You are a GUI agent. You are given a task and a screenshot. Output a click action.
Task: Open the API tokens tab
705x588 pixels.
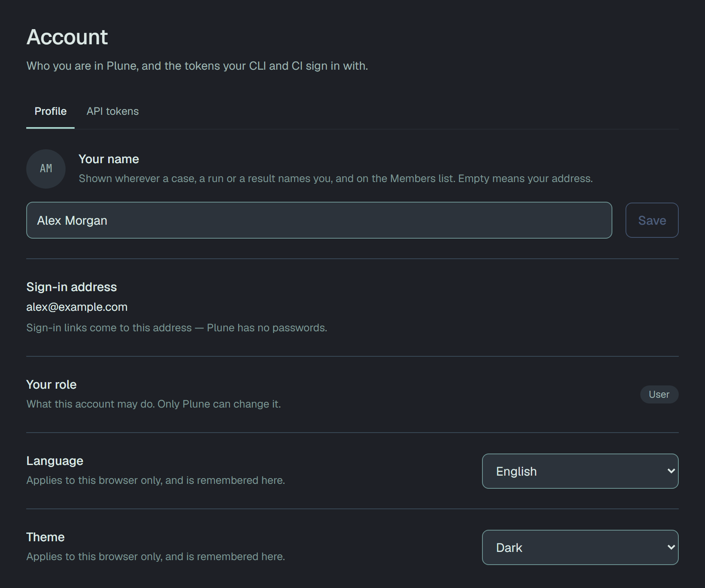113,112
